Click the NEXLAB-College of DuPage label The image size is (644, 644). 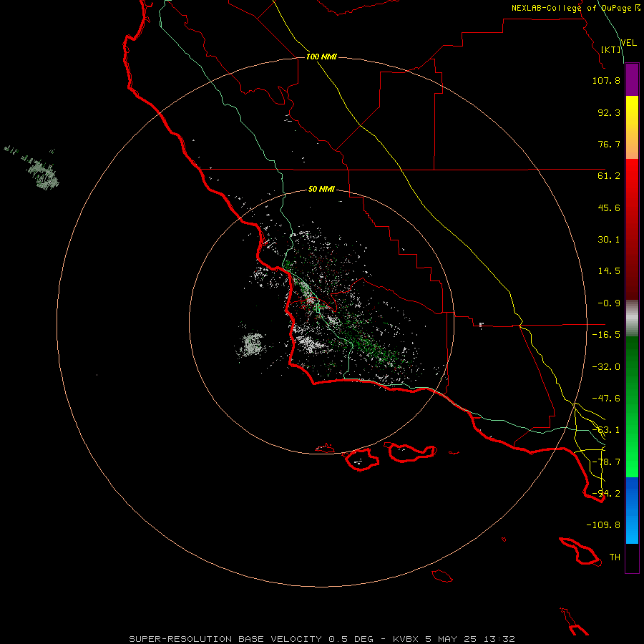[575, 8]
